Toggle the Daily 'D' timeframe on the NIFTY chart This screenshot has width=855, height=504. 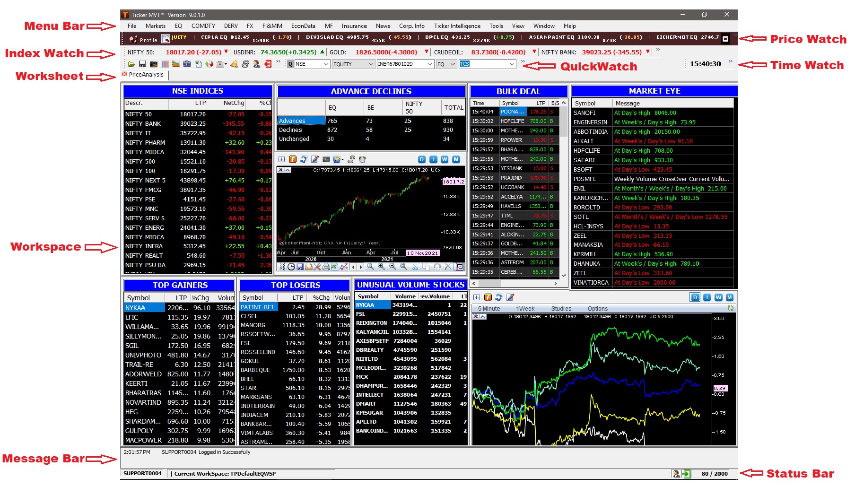pyautogui.click(x=422, y=159)
